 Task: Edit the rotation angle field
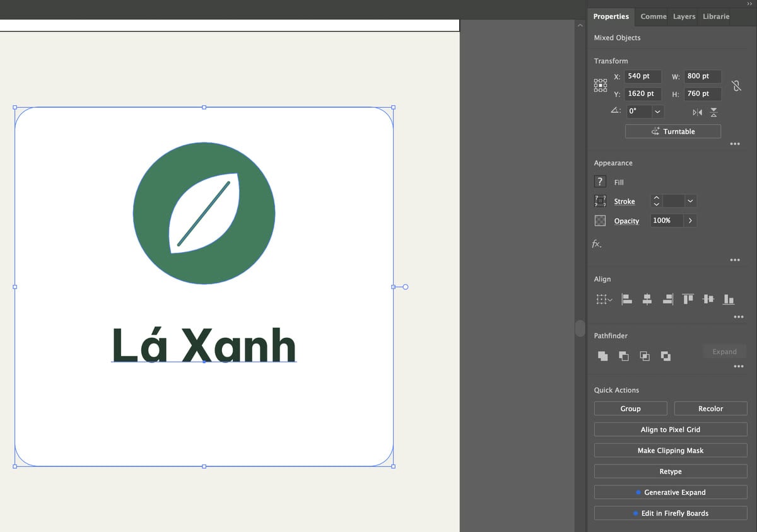(x=638, y=112)
